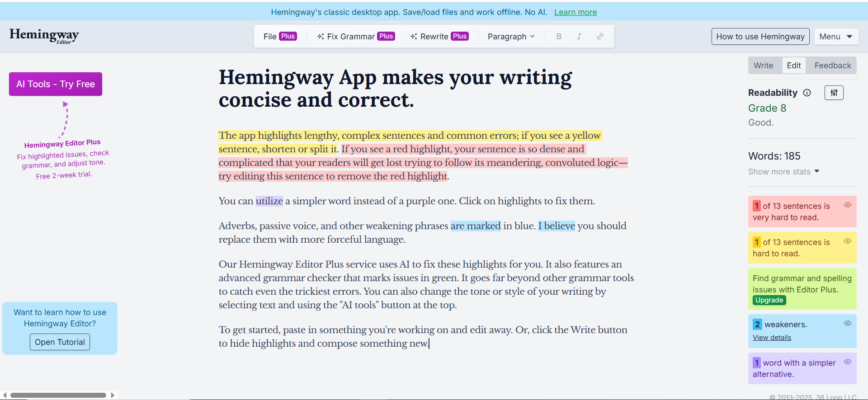The image size is (868, 400).
Task: Click the blue highlighted phrase are marked
Action: point(476,226)
